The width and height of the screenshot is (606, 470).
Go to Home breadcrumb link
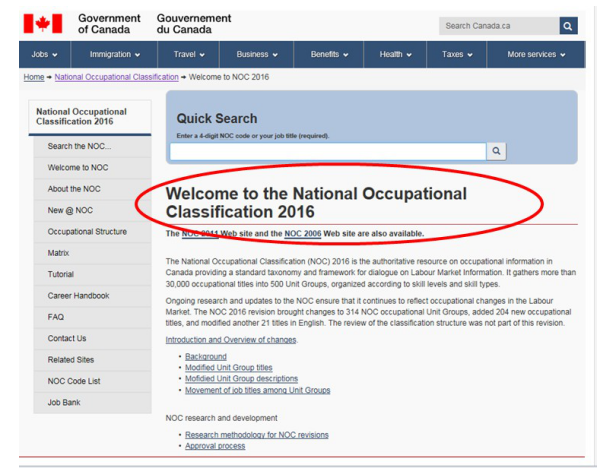click(x=34, y=77)
